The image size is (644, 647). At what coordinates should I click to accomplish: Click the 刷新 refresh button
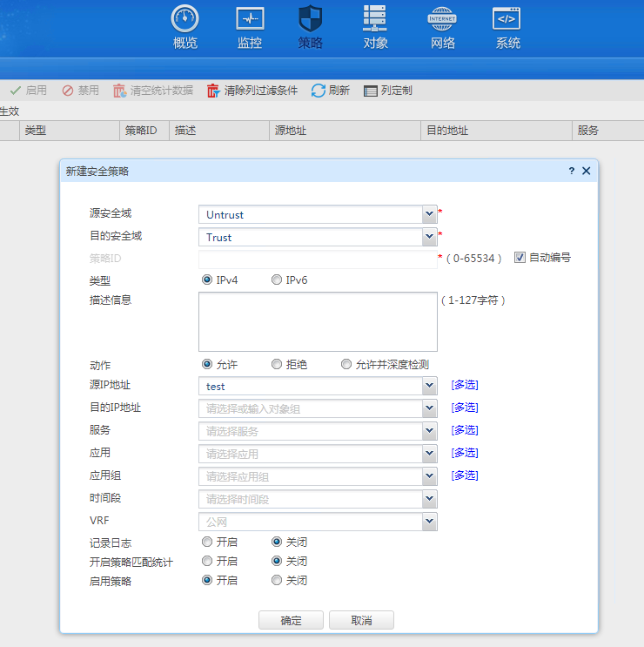tap(330, 91)
